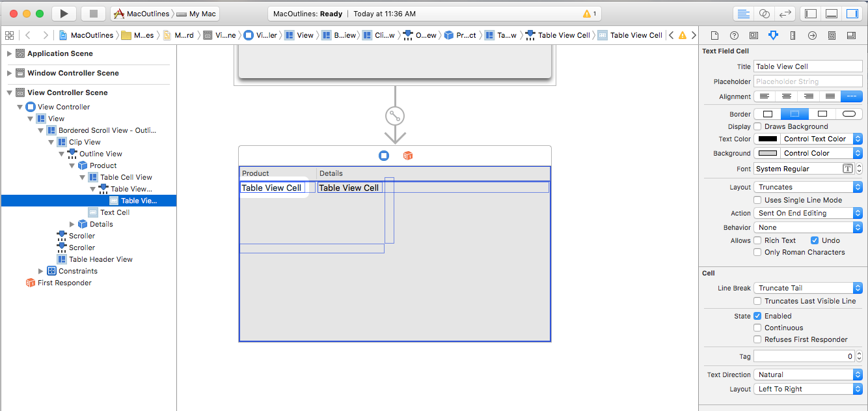Open the Bindings inspector icon
Image resolution: width=868 pixels, height=411 pixels.
point(832,35)
